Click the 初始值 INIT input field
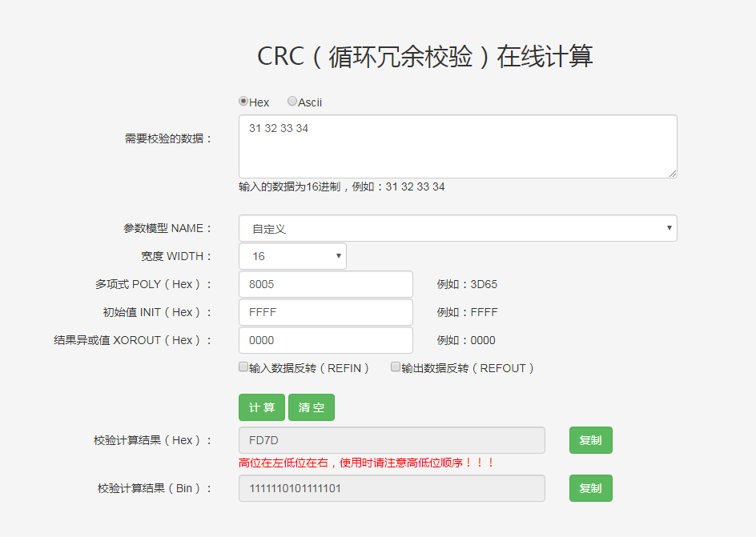This screenshot has width=756, height=537. click(325, 312)
